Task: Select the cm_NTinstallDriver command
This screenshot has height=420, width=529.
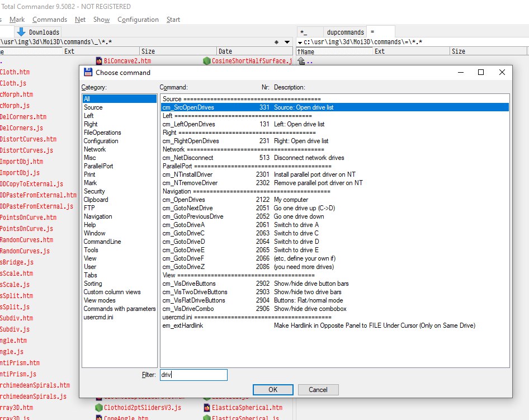Action: click(334, 174)
